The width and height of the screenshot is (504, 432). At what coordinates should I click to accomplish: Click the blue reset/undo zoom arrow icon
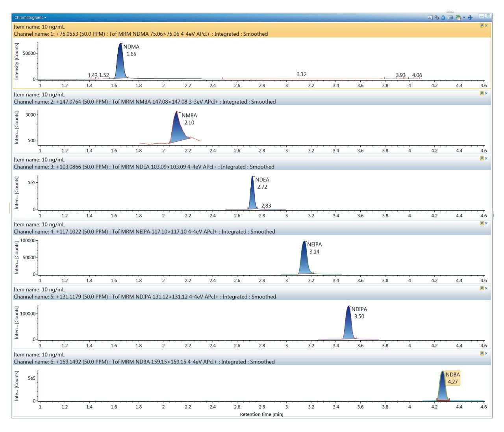pos(443,17)
